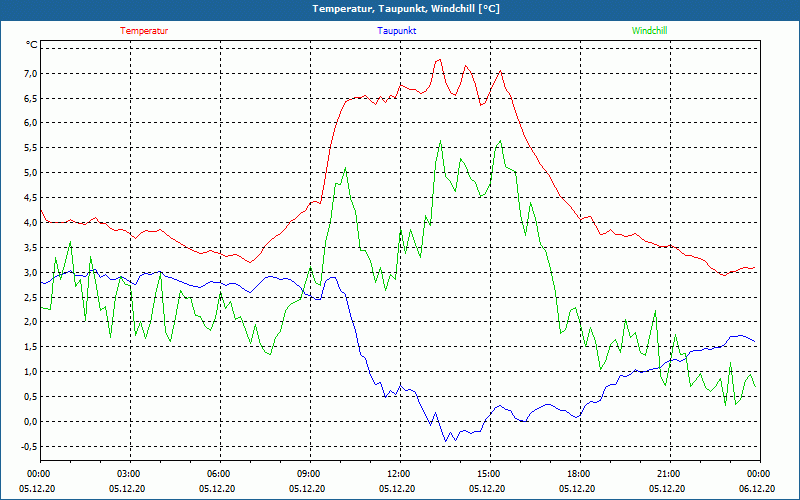The width and height of the screenshot is (800, 500).
Task: Click the '3,5' y-axis value
Action: pos(31,248)
